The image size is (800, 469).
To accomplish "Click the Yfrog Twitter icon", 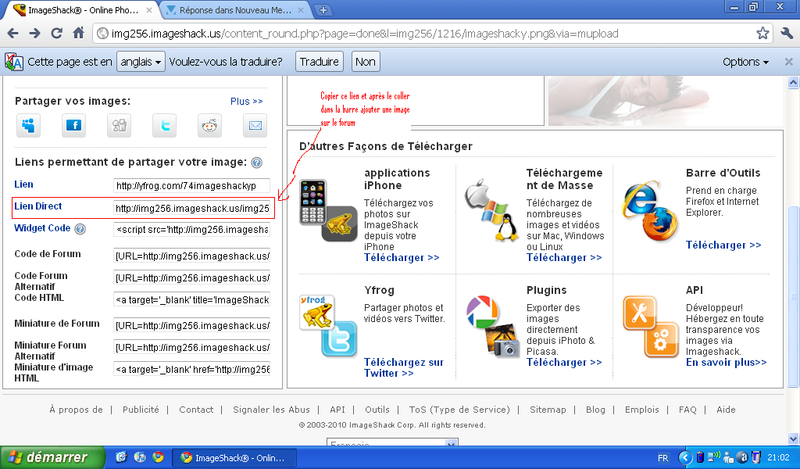I will 328,326.
